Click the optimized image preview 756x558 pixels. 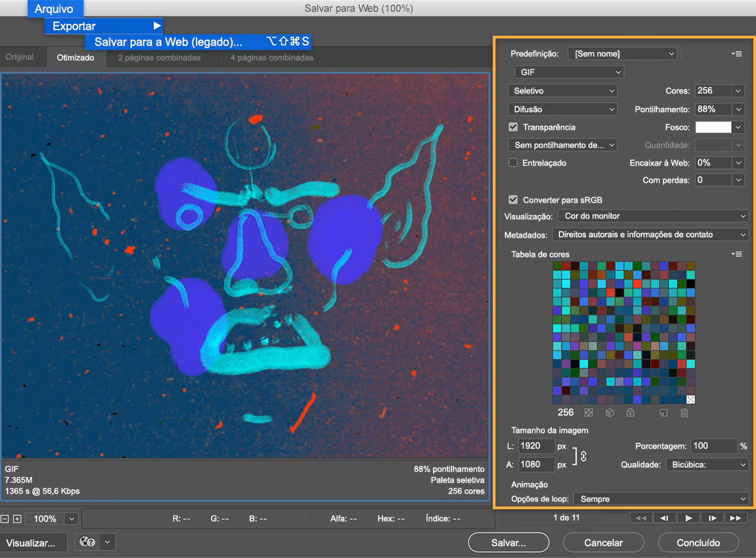point(245,265)
